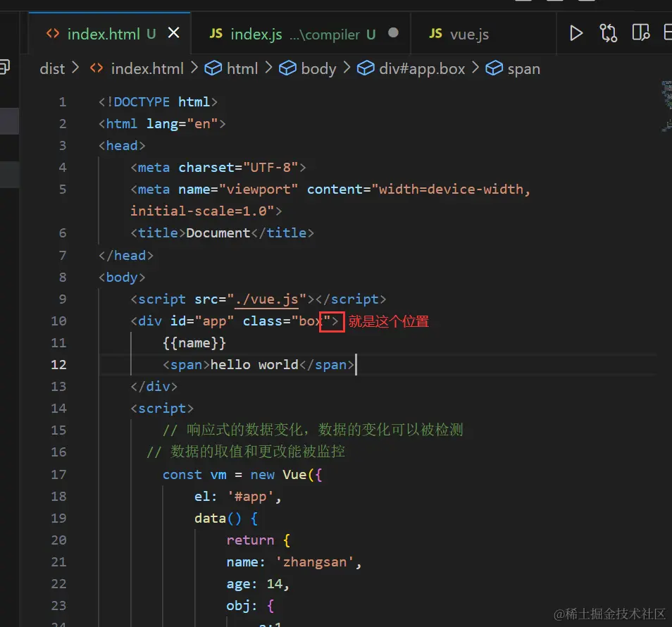
Task: Click the 'zhangsan' string value
Action: (315, 562)
